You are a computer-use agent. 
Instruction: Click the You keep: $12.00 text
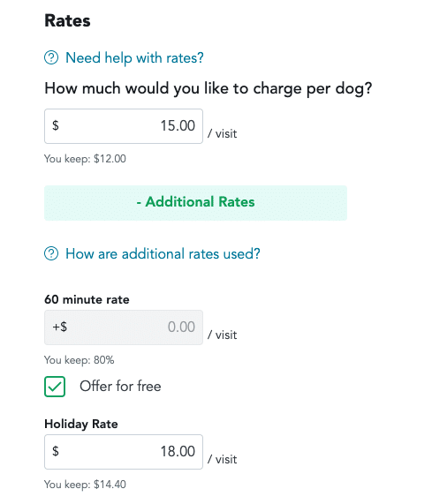[85, 159]
